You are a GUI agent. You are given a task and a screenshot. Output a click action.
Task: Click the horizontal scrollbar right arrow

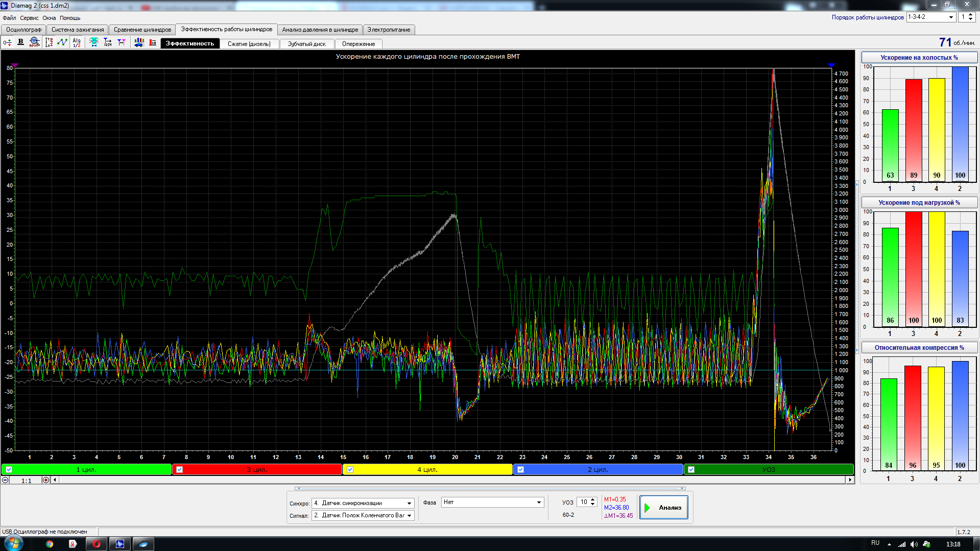pos(850,480)
